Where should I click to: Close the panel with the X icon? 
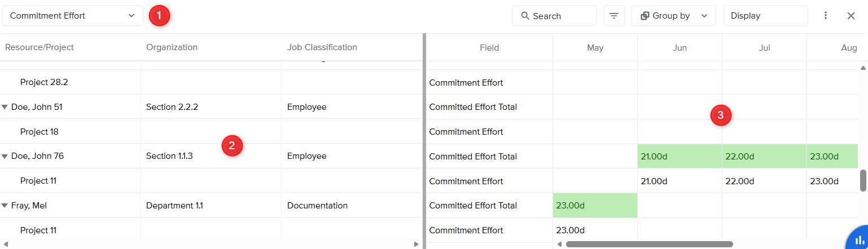(x=851, y=16)
